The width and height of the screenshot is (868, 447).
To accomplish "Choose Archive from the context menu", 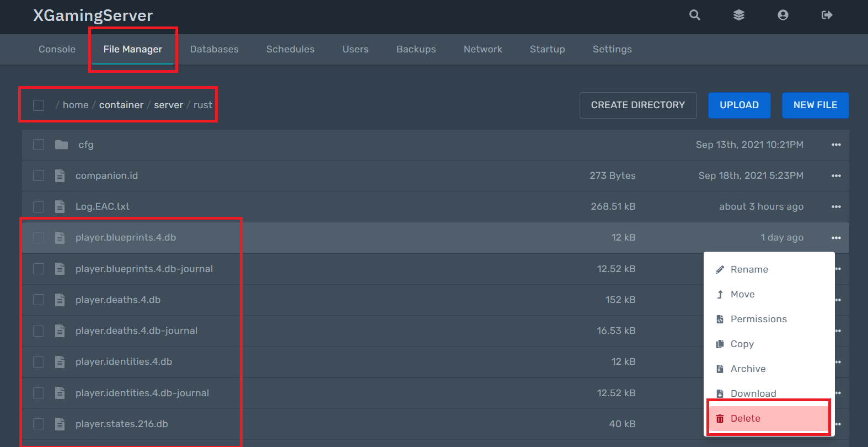I will point(769,369).
